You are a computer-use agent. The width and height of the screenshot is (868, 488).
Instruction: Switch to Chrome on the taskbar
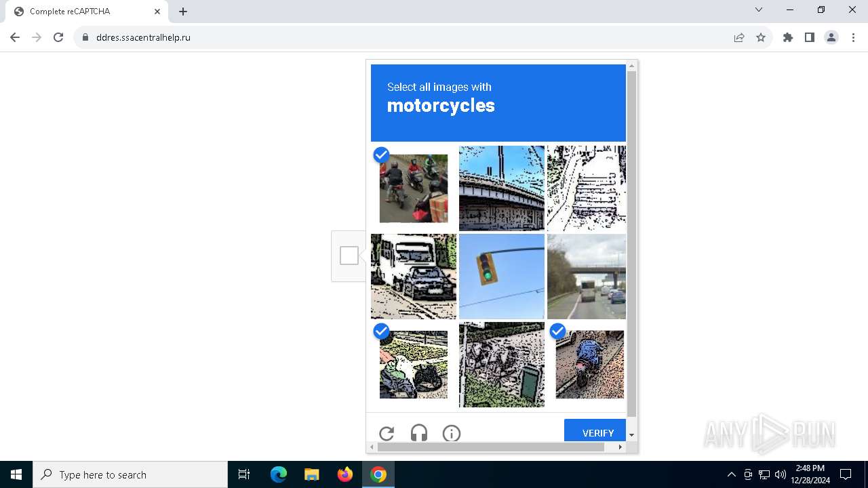[378, 474]
